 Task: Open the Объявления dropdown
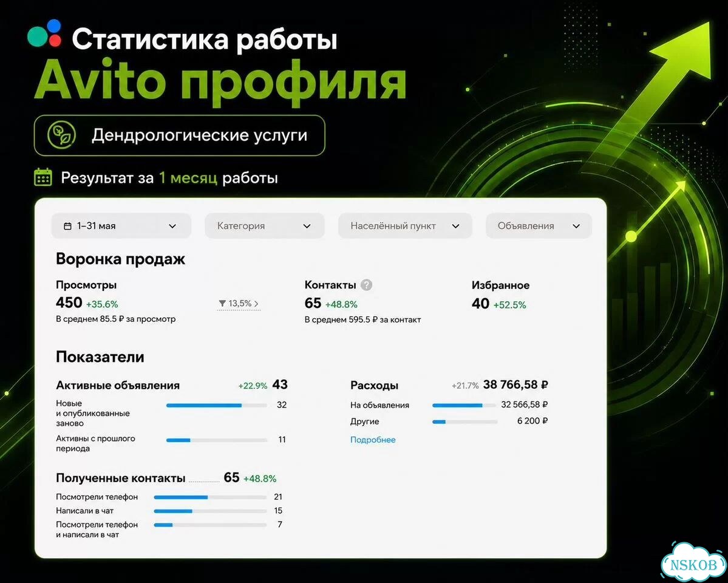(x=539, y=226)
